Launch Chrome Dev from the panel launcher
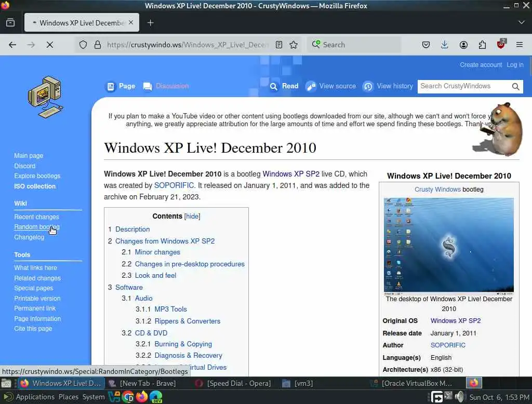 point(128,397)
